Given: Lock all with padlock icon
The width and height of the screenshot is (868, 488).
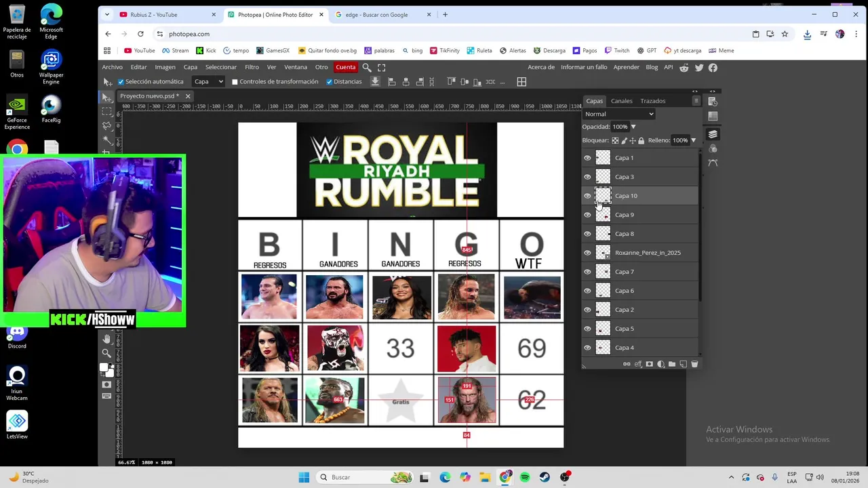Looking at the screenshot, I should click(641, 140).
